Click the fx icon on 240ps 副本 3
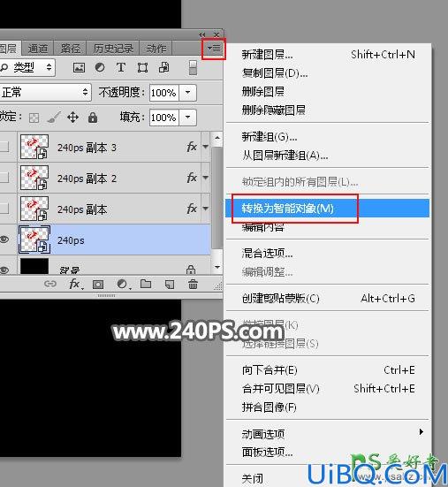Viewport: 448px width, 487px height. (192, 147)
